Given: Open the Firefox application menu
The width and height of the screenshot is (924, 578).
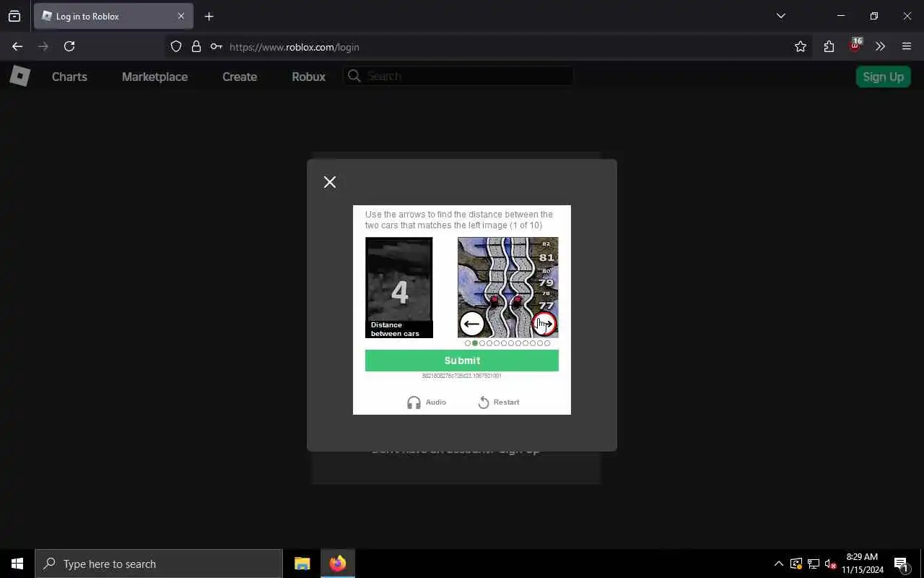Looking at the screenshot, I should (x=907, y=46).
